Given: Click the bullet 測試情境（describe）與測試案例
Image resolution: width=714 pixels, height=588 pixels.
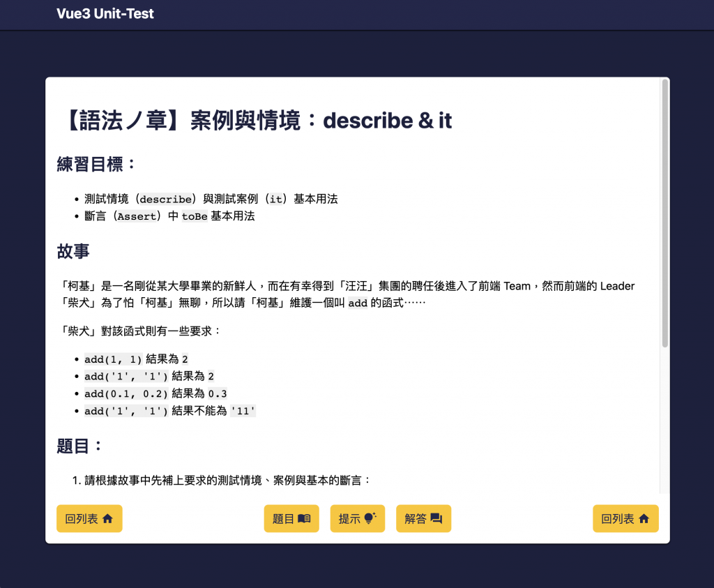Looking at the screenshot, I should click(211, 199).
